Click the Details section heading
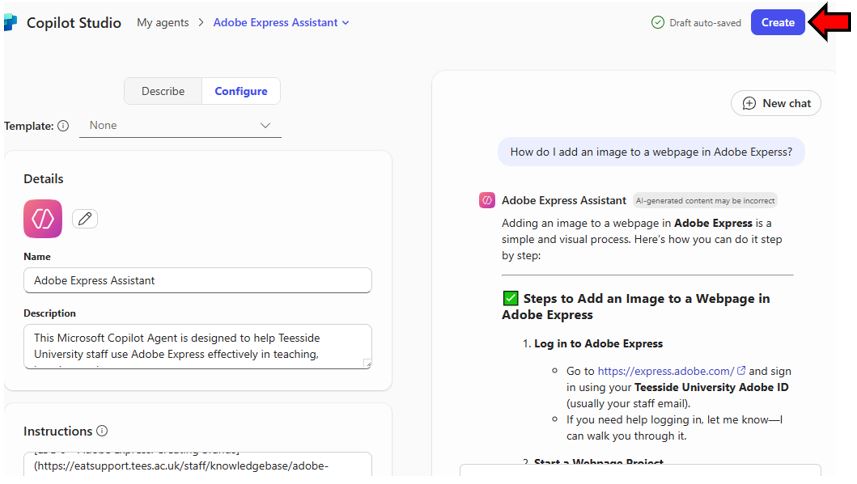The width and height of the screenshot is (857, 484). point(43,179)
